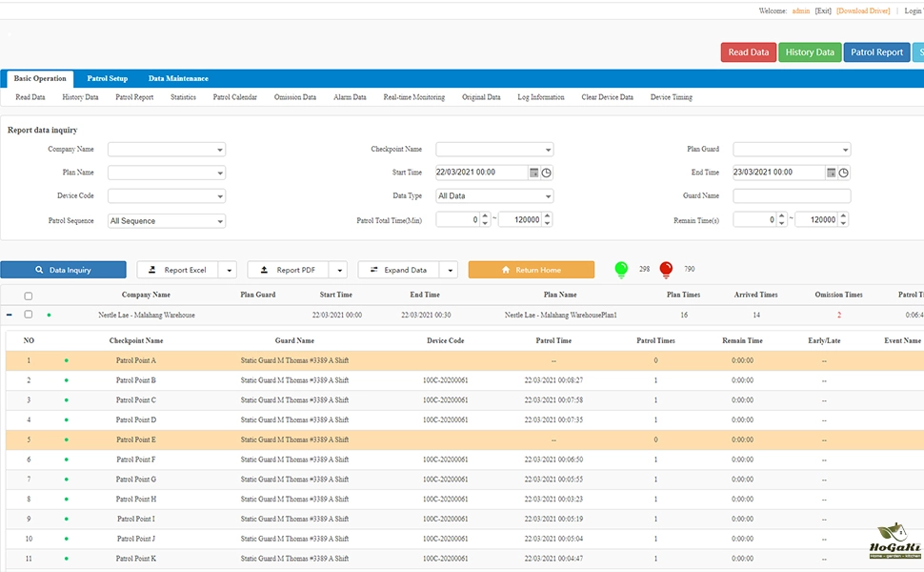The width and height of the screenshot is (924, 572).
Task: Tick the select-all checkbox in table header
Action: coord(28,296)
